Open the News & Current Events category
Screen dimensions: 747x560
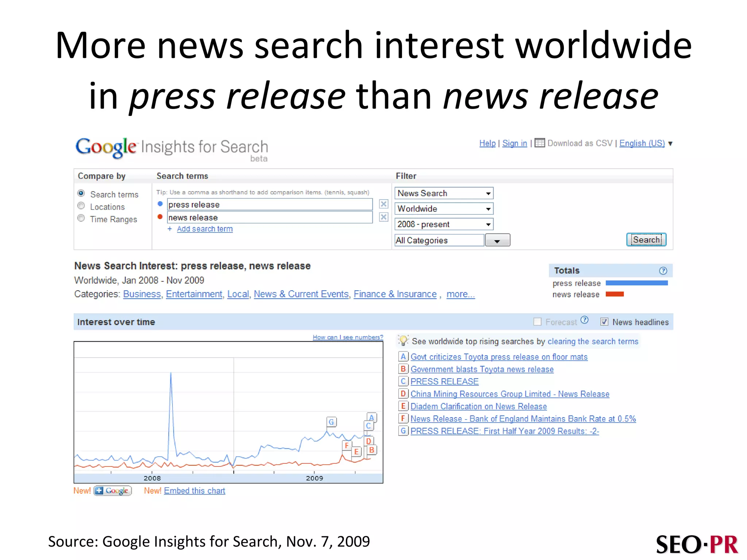point(301,294)
